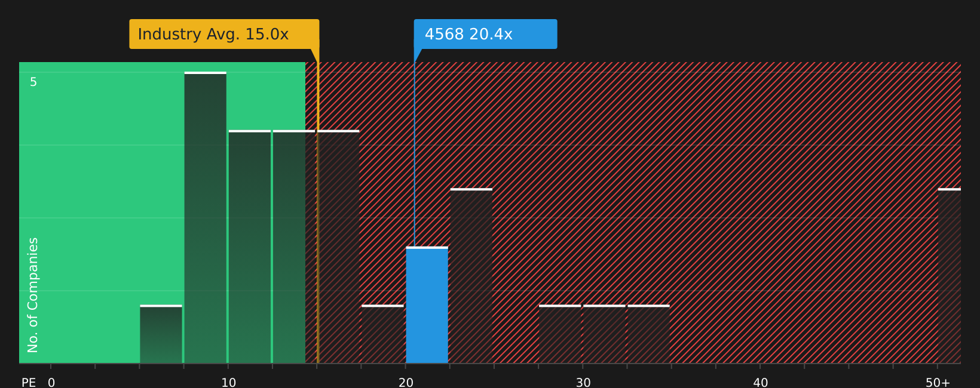Click the PE axis label 40

(x=760, y=382)
